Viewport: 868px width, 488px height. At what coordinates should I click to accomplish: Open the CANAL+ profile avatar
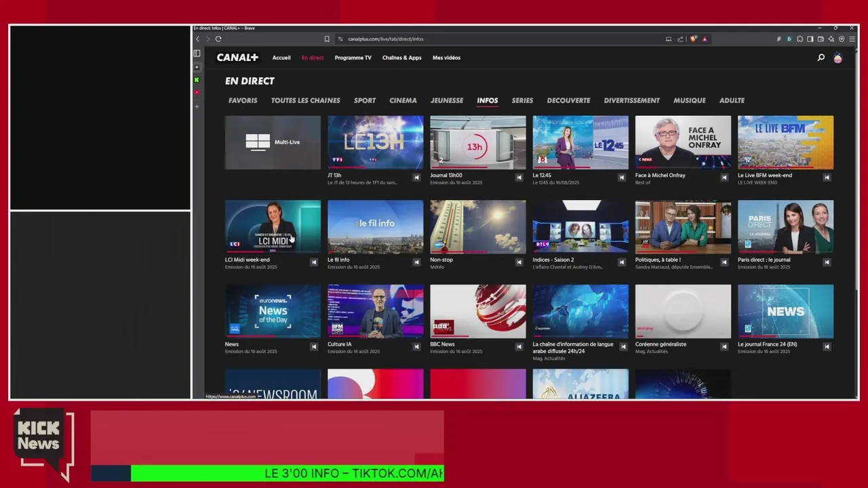coord(838,58)
